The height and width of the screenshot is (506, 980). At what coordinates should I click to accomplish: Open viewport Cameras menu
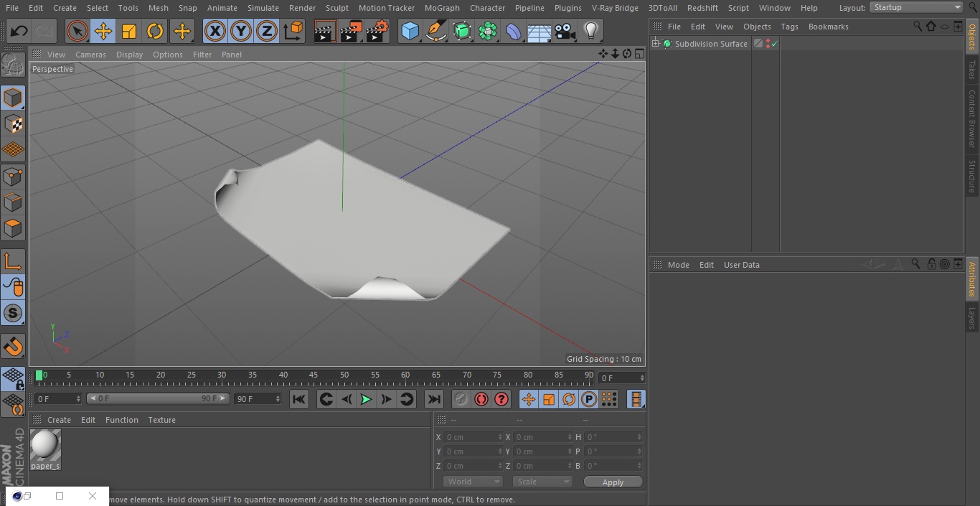pyautogui.click(x=90, y=55)
